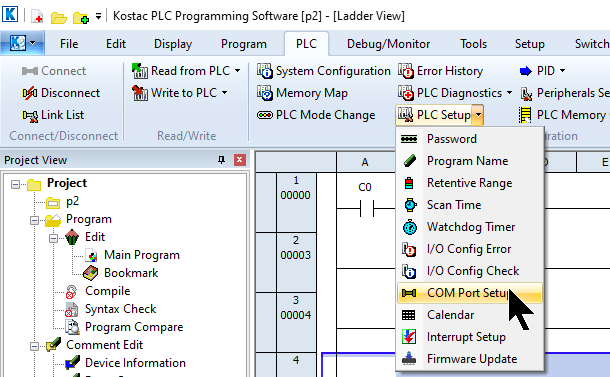Collapse the Project root node

click(15, 184)
